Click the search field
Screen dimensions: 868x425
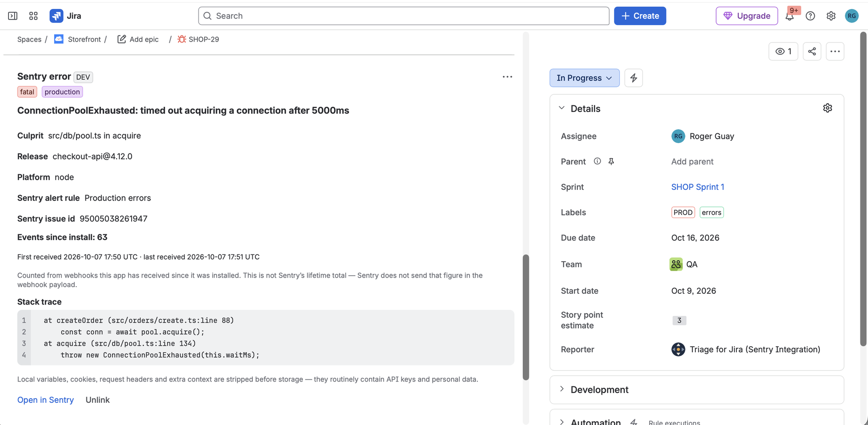coord(403,16)
